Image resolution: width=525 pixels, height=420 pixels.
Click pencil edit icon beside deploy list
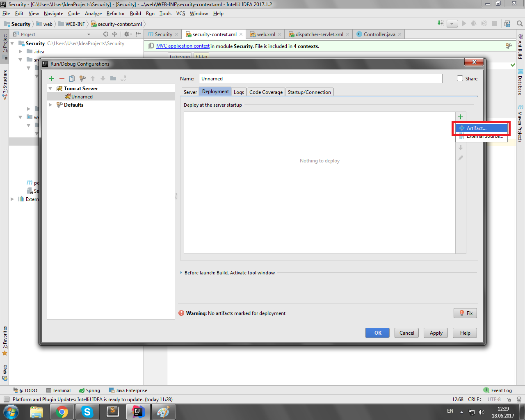[x=461, y=158]
